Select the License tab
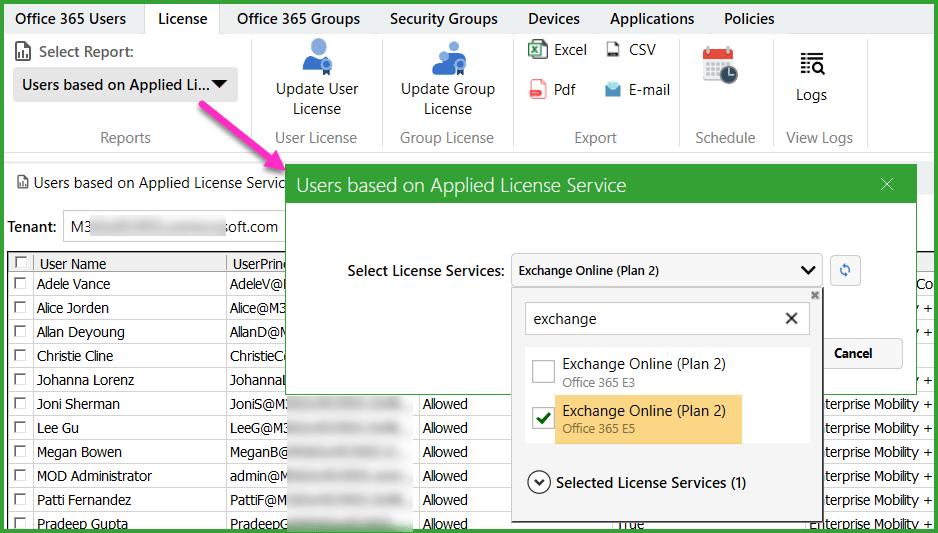The image size is (938, 533). [182, 19]
